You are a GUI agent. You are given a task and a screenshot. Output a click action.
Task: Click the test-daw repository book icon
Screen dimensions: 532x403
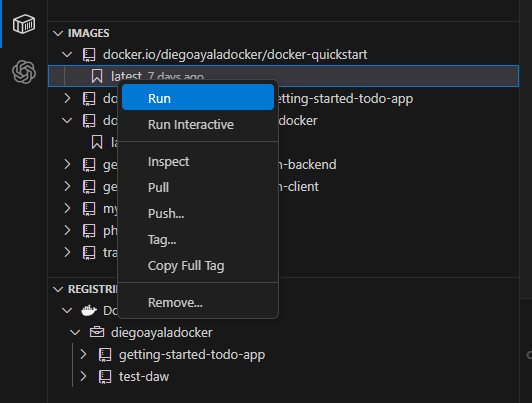(105, 377)
